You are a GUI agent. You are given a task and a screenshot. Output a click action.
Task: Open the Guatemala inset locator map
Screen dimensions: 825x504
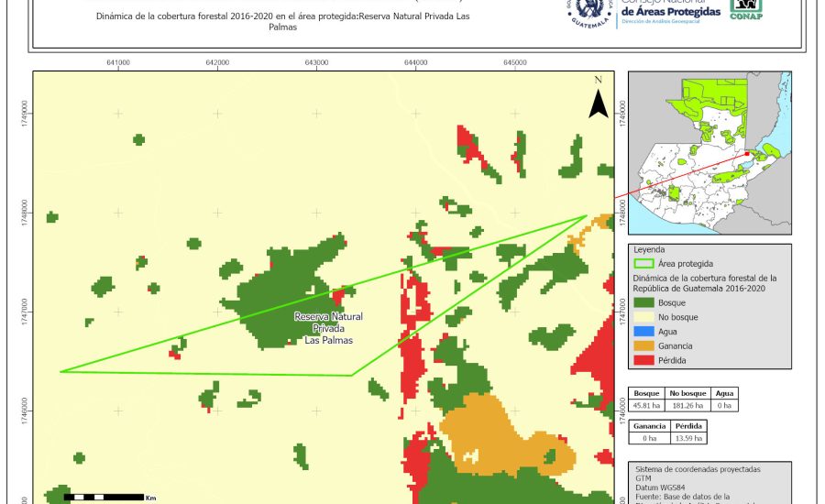tap(713, 151)
